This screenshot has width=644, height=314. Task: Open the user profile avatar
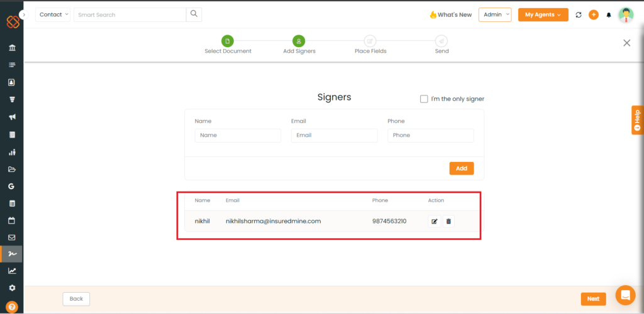pos(626,14)
